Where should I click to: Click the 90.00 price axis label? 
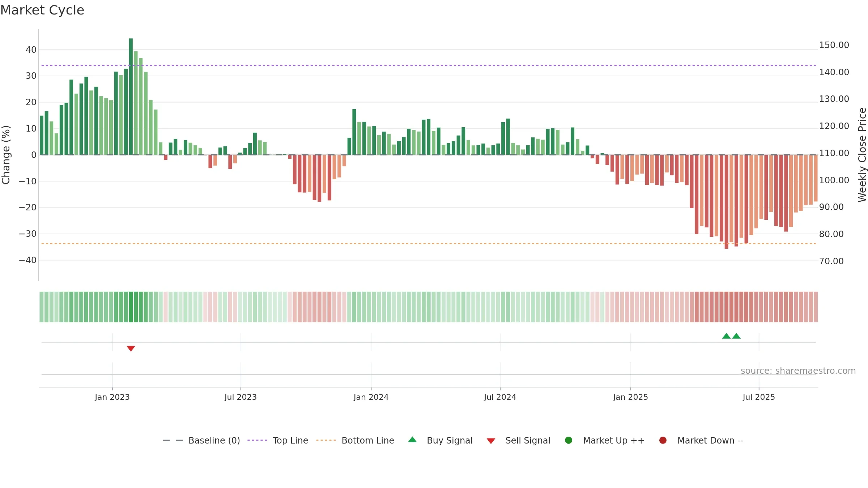coord(831,207)
